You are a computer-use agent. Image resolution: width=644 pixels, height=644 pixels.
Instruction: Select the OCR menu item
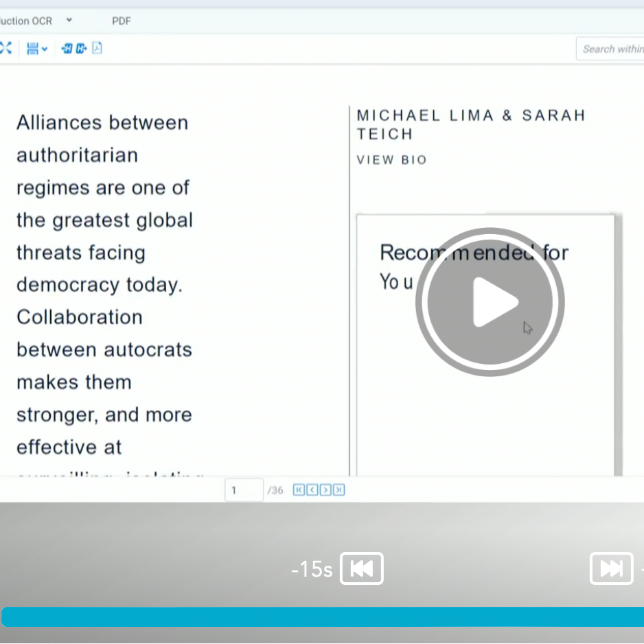click(x=27, y=21)
